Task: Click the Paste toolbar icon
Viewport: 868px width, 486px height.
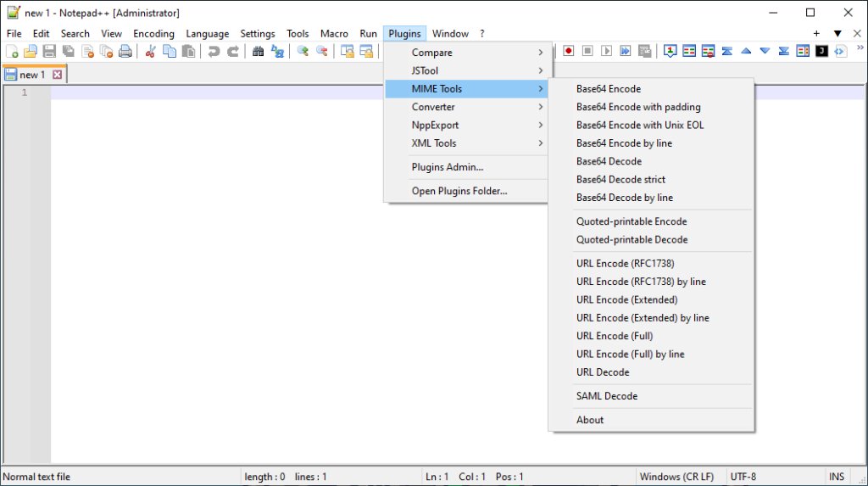Action: pos(188,52)
